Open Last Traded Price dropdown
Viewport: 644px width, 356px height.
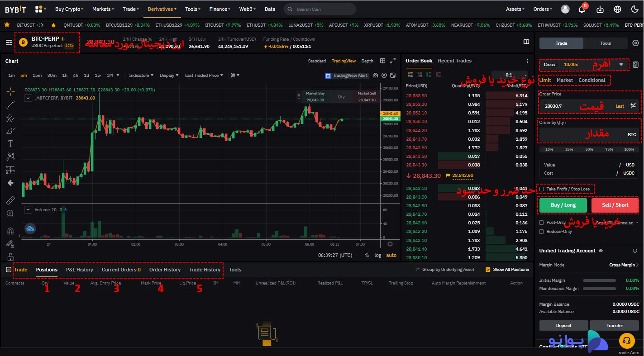(204, 76)
